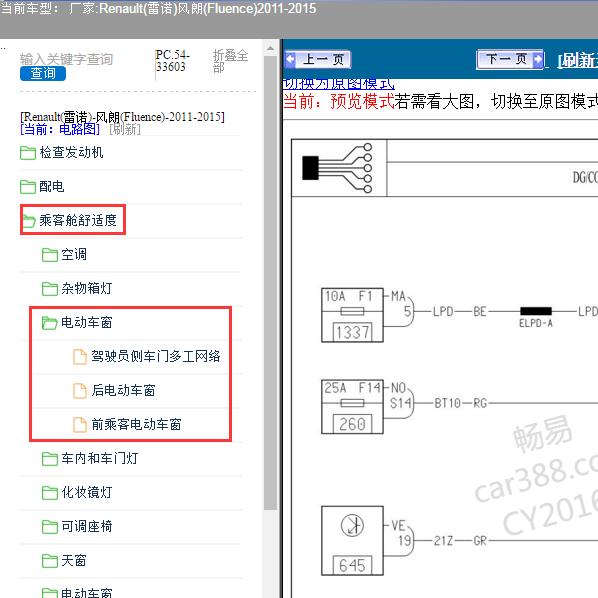Select the open 电动车窗 folder label
This screenshot has width=598, height=598.
tap(87, 323)
